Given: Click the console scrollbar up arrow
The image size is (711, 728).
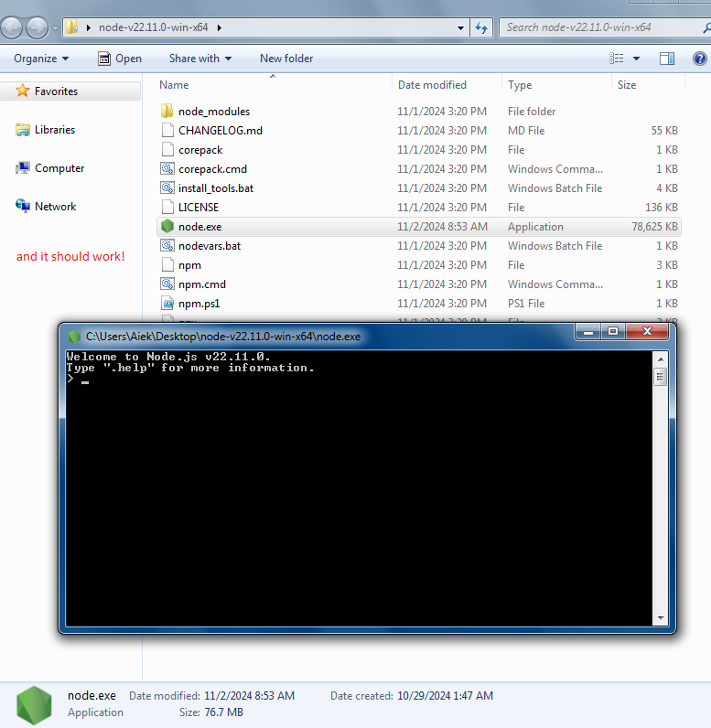Looking at the screenshot, I should 661,359.
